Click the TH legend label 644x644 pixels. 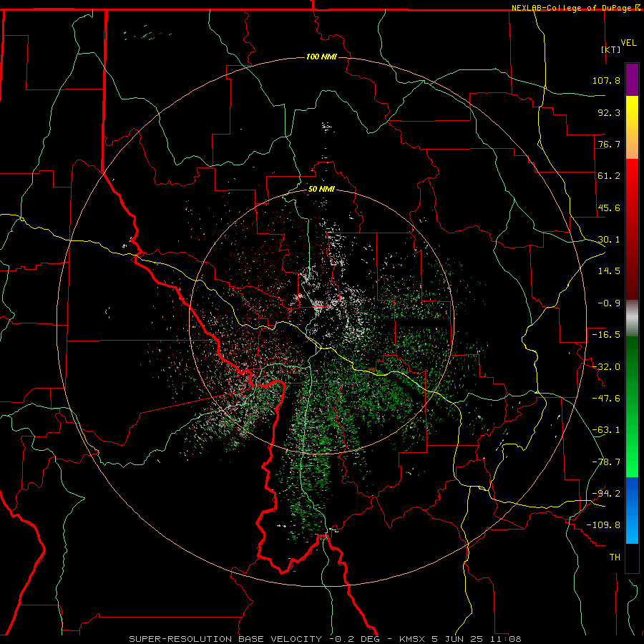615,557
